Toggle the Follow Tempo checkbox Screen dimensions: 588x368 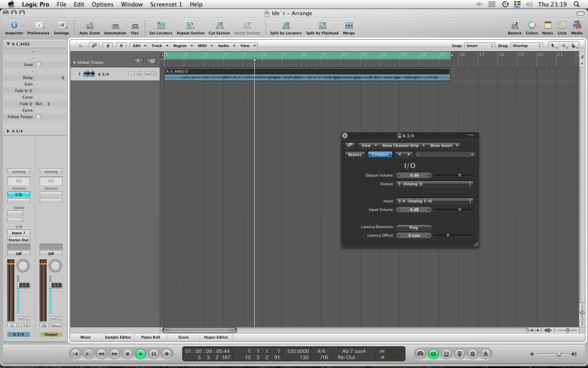pyautogui.click(x=38, y=117)
